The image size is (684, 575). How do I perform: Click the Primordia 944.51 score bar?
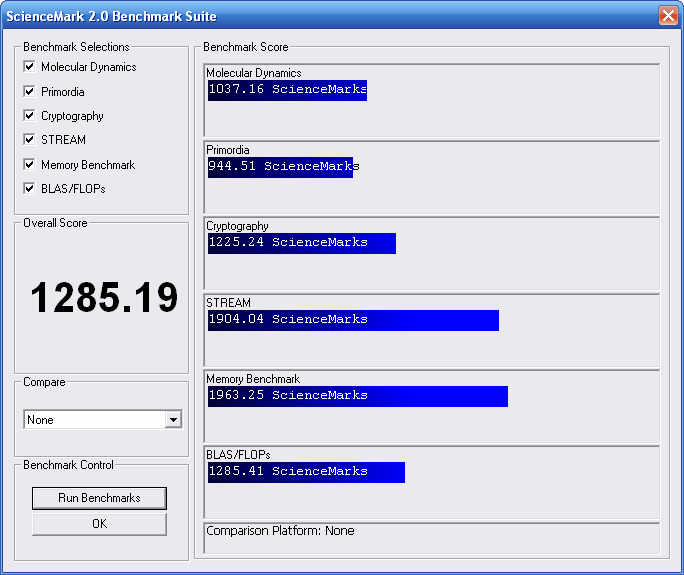(x=280, y=167)
